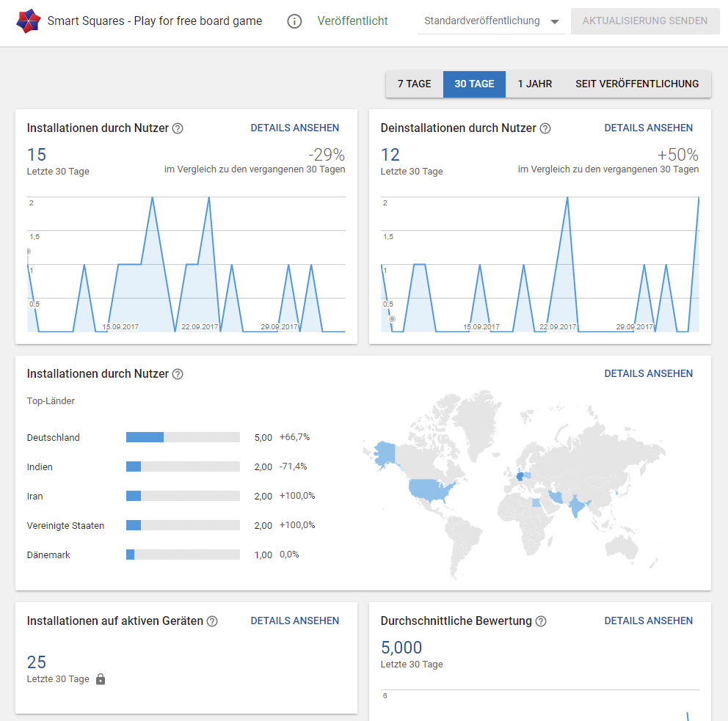Click the Deutschland installs progress bar
The width and height of the screenshot is (728, 721).
(x=183, y=437)
